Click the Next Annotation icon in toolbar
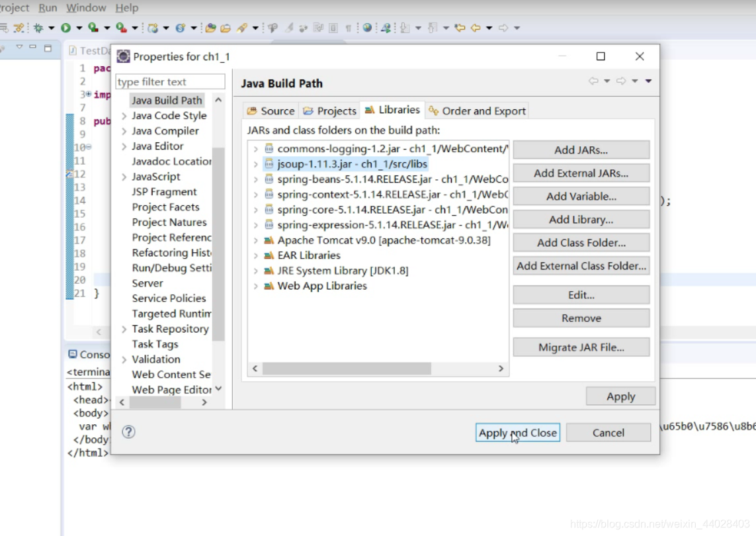756x536 pixels. pyautogui.click(x=405, y=28)
